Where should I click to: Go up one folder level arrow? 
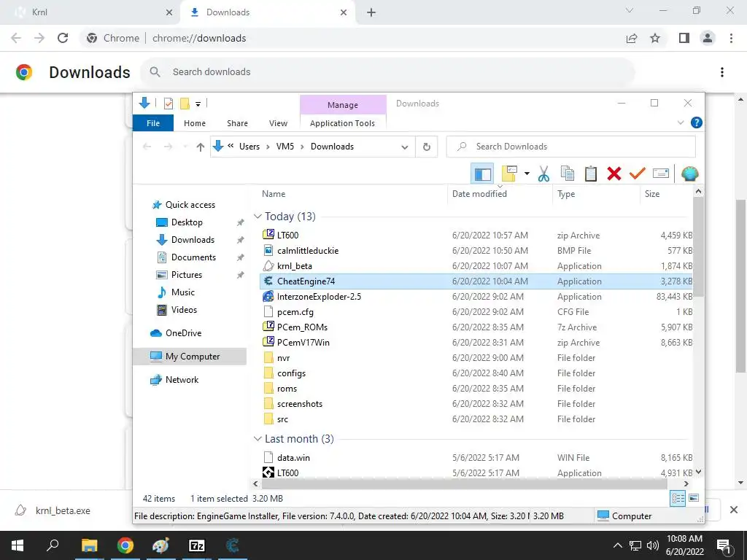201,147
